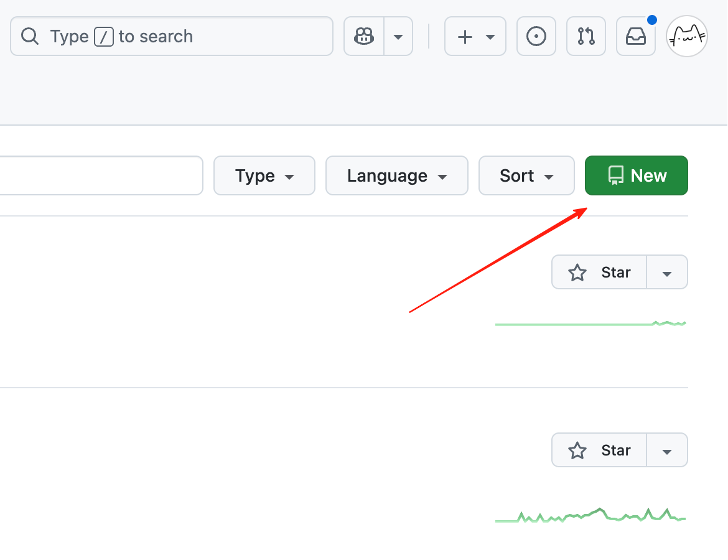The width and height of the screenshot is (728, 560).
Task: Focus the repository filter search box
Action: 100,176
